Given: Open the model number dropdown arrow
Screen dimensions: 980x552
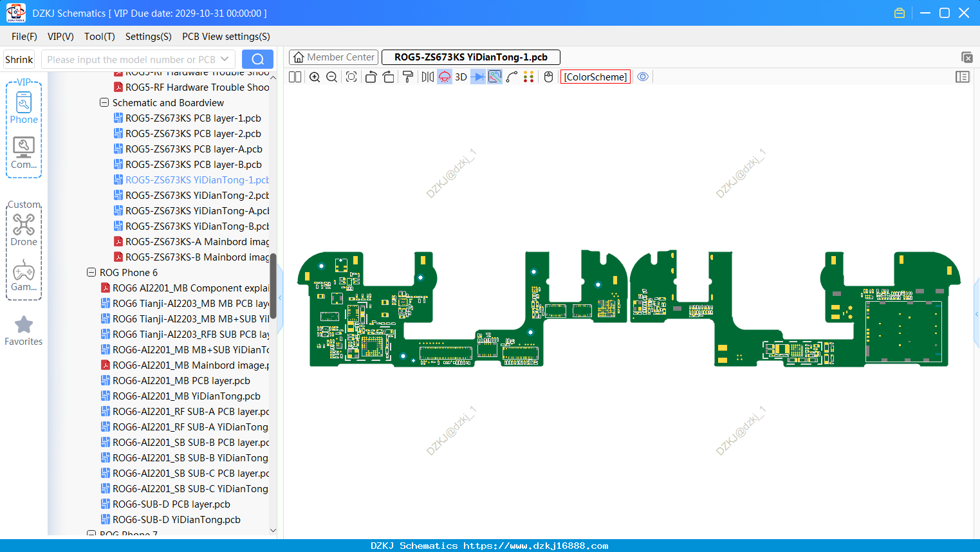Looking at the screenshot, I should (225, 59).
